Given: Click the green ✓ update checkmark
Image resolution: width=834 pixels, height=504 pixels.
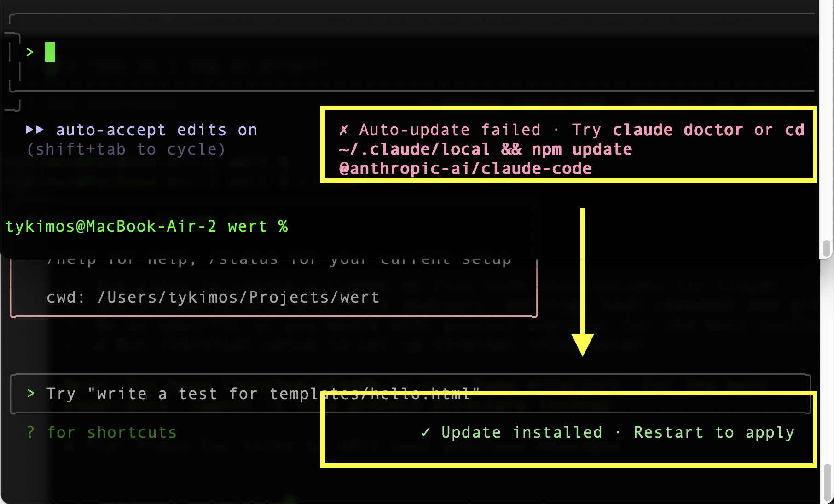Looking at the screenshot, I should coord(425,432).
